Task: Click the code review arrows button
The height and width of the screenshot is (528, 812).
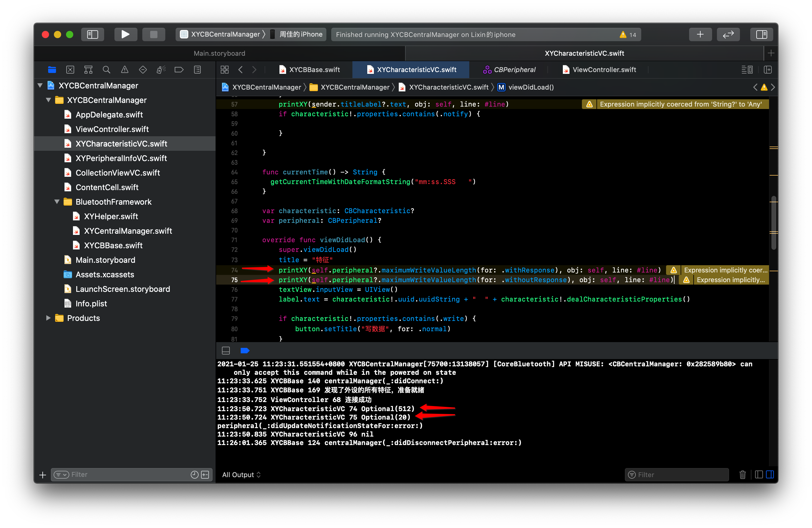Action: 728,35
